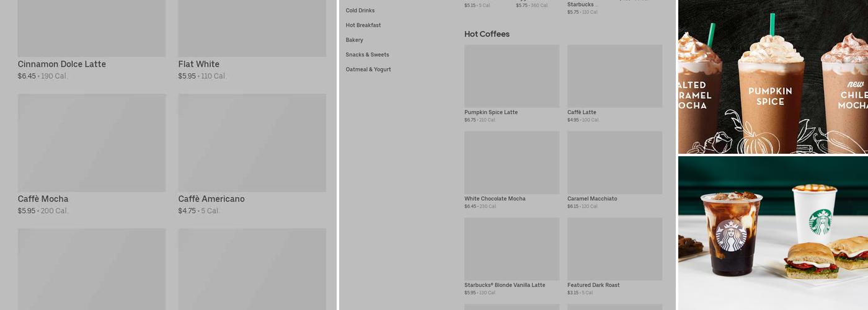The image size is (868, 310).
Task: Click the Caffè Americano item name
Action: (x=211, y=199)
